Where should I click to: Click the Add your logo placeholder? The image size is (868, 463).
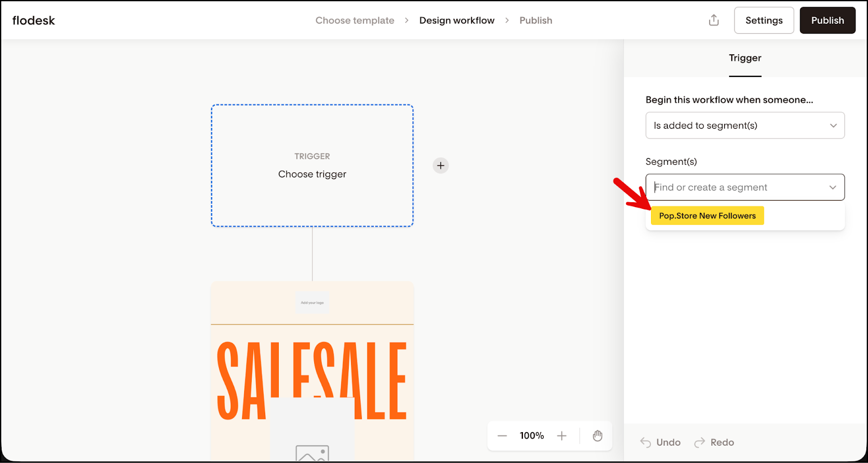(x=312, y=303)
